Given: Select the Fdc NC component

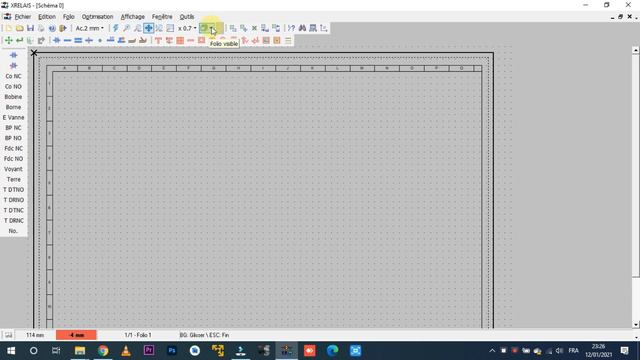Looking at the screenshot, I should point(13,149).
